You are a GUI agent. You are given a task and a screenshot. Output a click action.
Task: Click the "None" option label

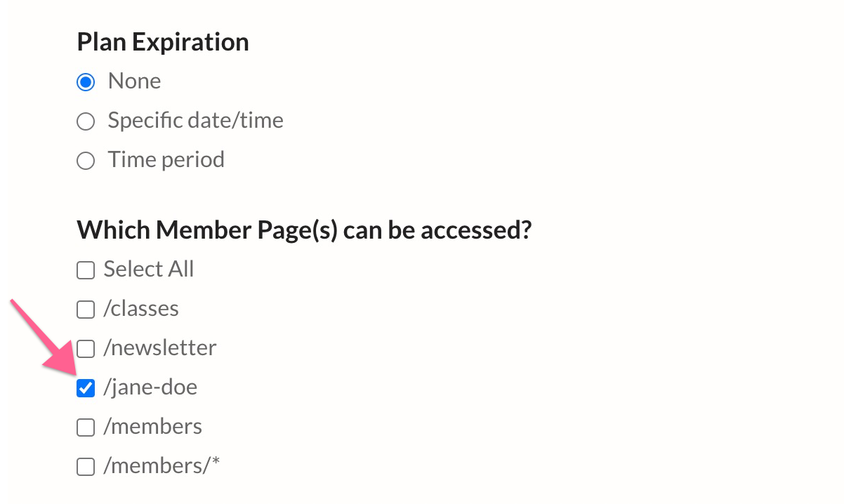134,81
